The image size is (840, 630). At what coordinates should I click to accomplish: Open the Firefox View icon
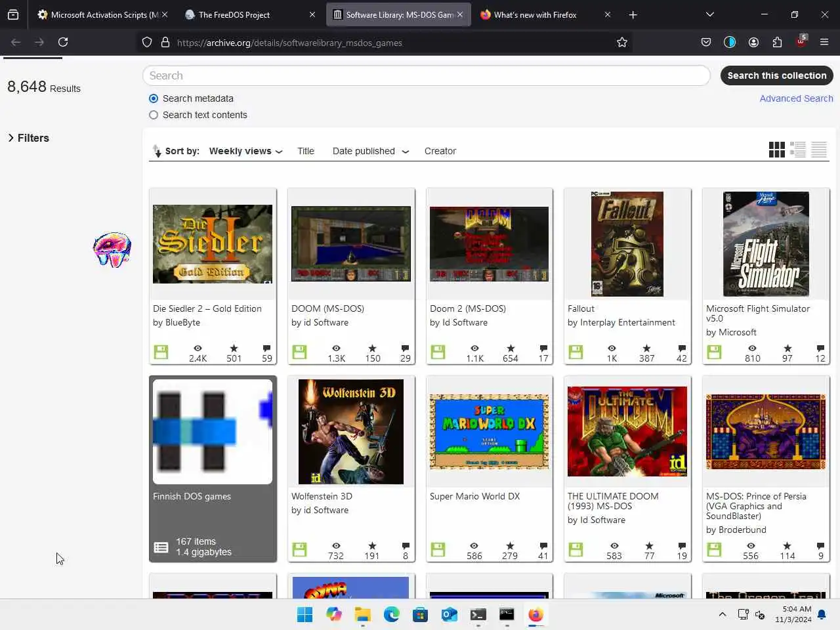point(13,14)
